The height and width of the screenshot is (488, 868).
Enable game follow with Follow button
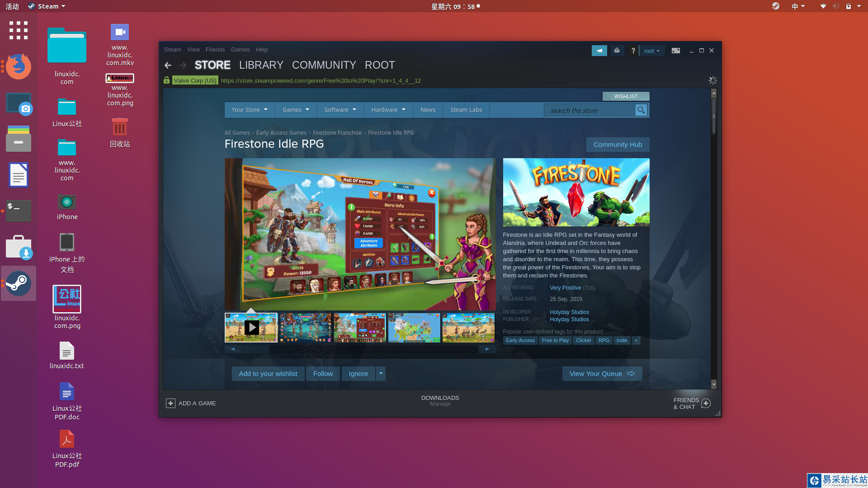coord(323,374)
